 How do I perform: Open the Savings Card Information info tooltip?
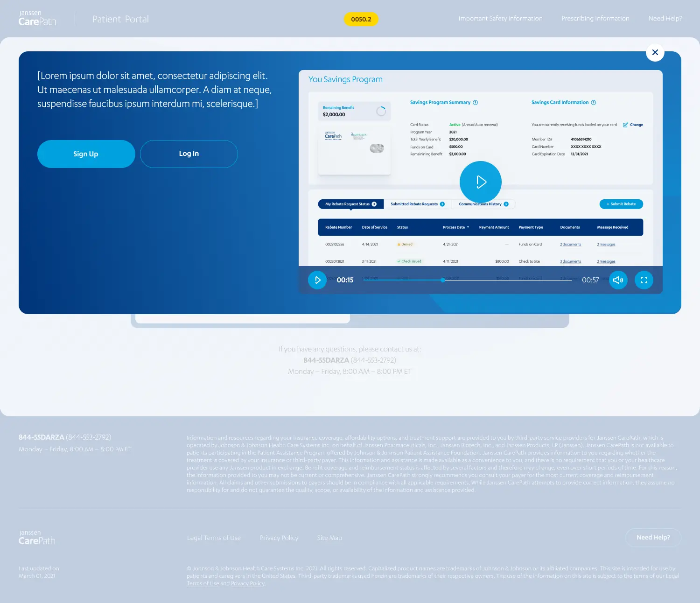pos(593,102)
